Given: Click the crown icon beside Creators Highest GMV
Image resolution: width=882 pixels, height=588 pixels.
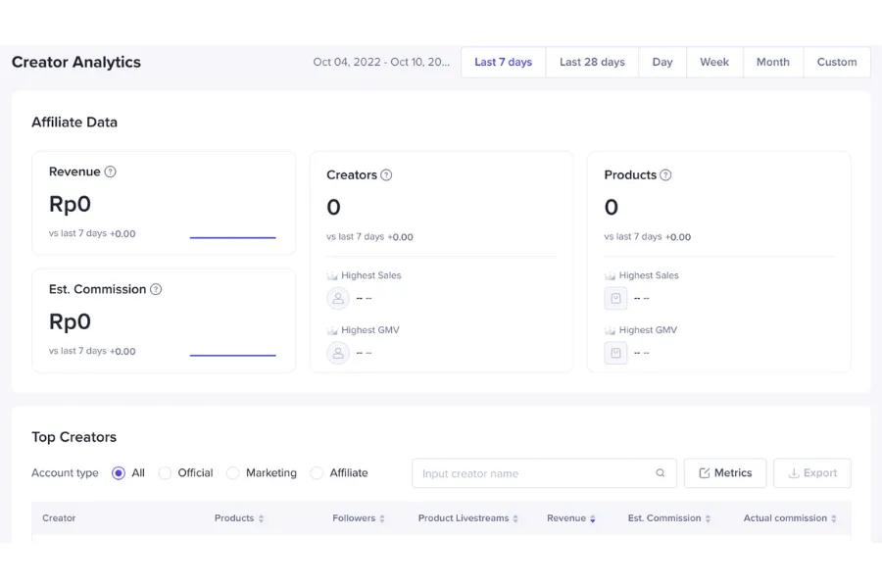Looking at the screenshot, I should point(332,330).
